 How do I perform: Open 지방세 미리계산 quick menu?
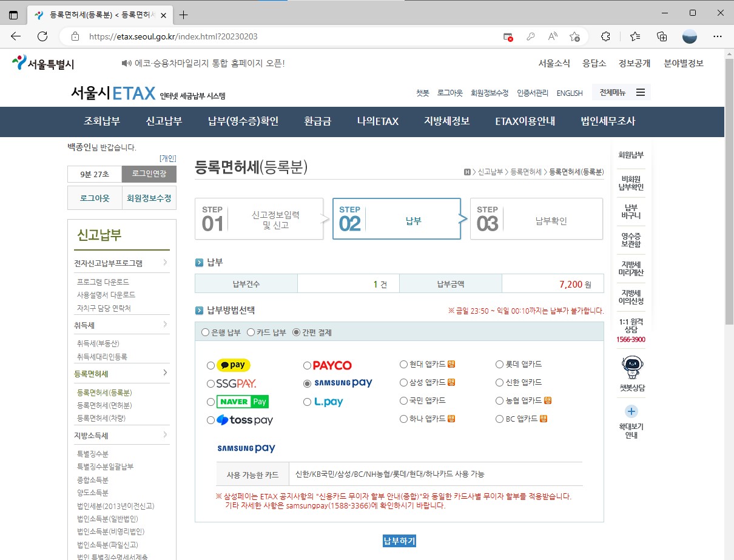[631, 268]
